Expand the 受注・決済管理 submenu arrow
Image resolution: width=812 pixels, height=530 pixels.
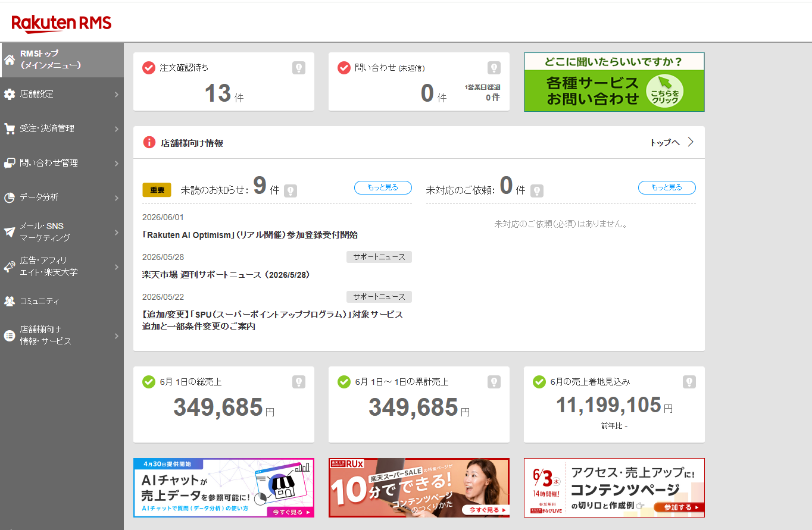116,129
